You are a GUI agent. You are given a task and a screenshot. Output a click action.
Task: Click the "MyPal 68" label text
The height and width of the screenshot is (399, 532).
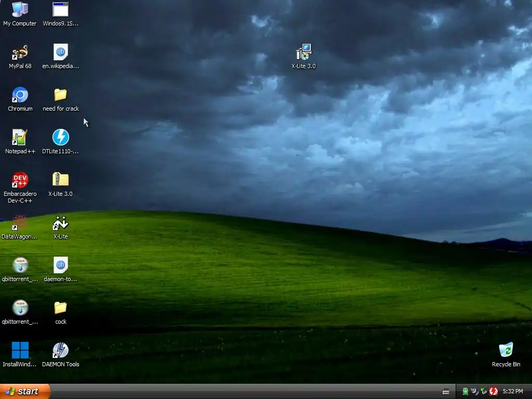tap(20, 66)
